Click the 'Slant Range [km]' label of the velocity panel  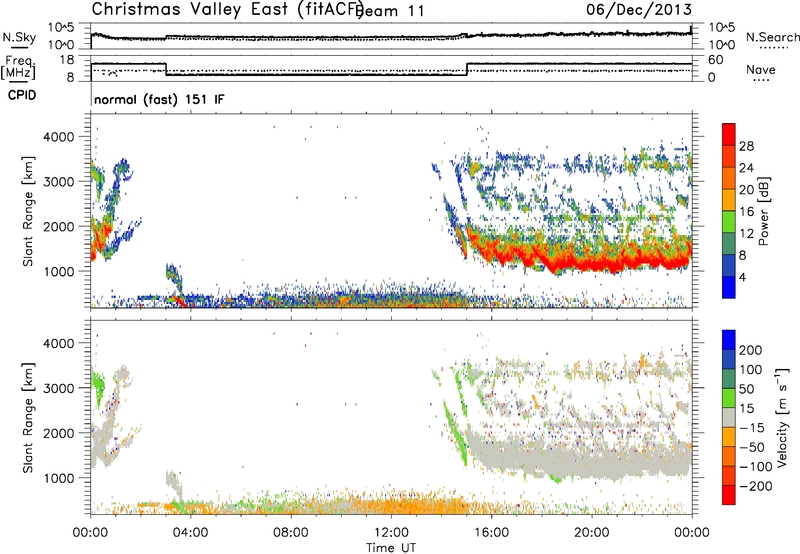[28, 418]
